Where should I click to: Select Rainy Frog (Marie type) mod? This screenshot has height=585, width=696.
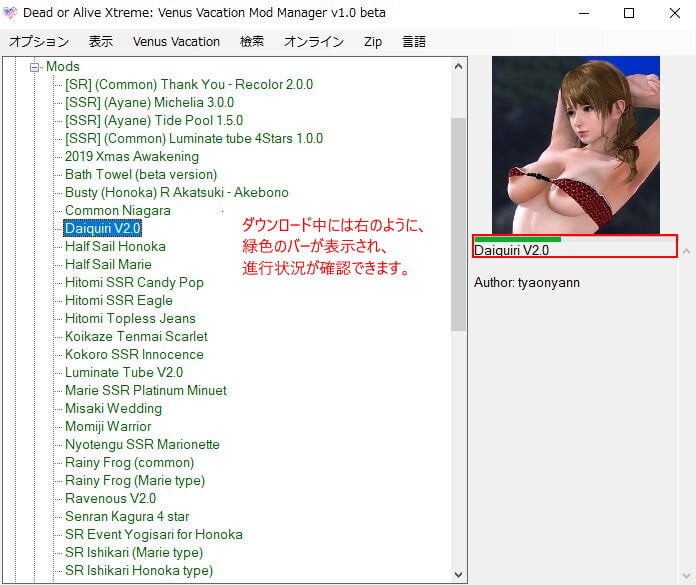click(x=135, y=481)
